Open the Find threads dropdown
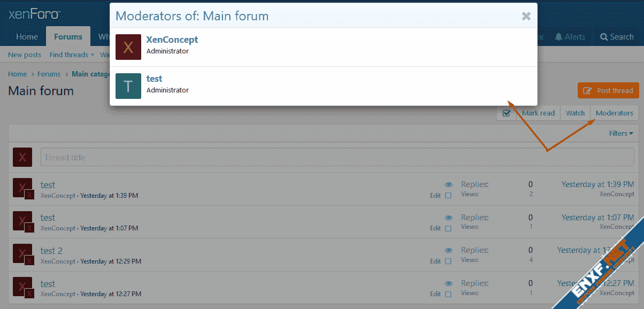Screen dimensions: 644x309 pyautogui.click(x=72, y=55)
